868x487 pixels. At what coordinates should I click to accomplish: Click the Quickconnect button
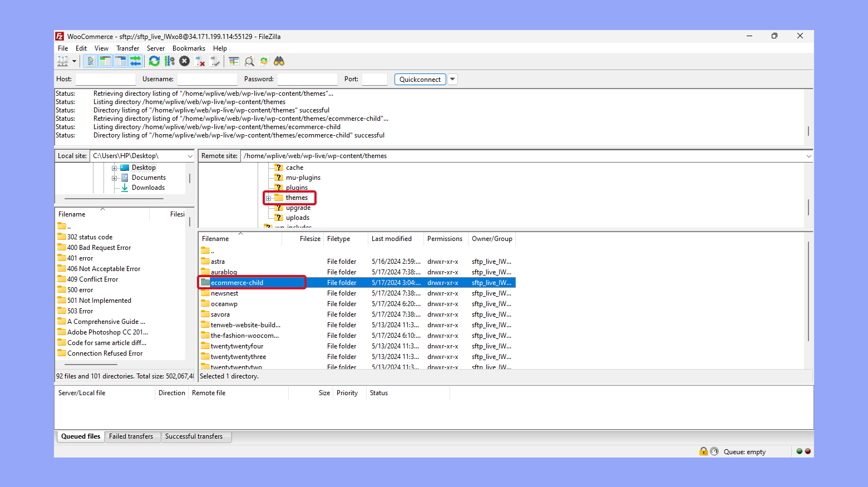420,79
